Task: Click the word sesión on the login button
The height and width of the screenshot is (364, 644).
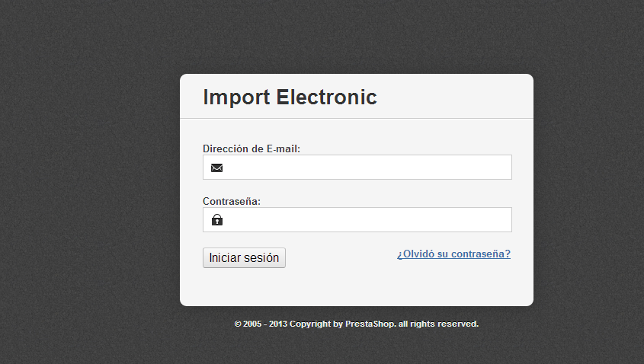Action: [261, 258]
